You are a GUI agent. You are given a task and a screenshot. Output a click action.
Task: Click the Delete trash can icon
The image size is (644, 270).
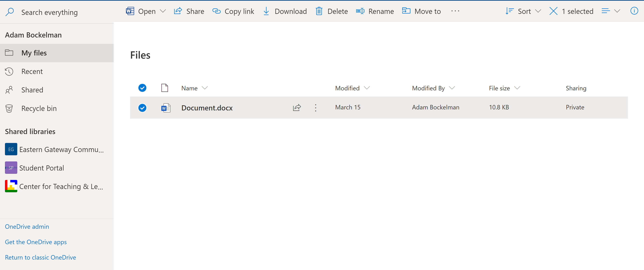pyautogui.click(x=319, y=11)
